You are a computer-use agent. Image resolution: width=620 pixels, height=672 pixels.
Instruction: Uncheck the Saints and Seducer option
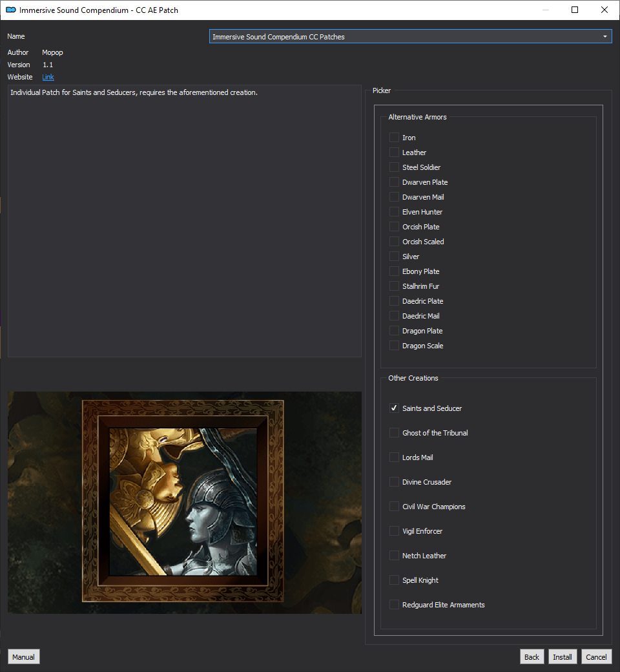coord(394,408)
